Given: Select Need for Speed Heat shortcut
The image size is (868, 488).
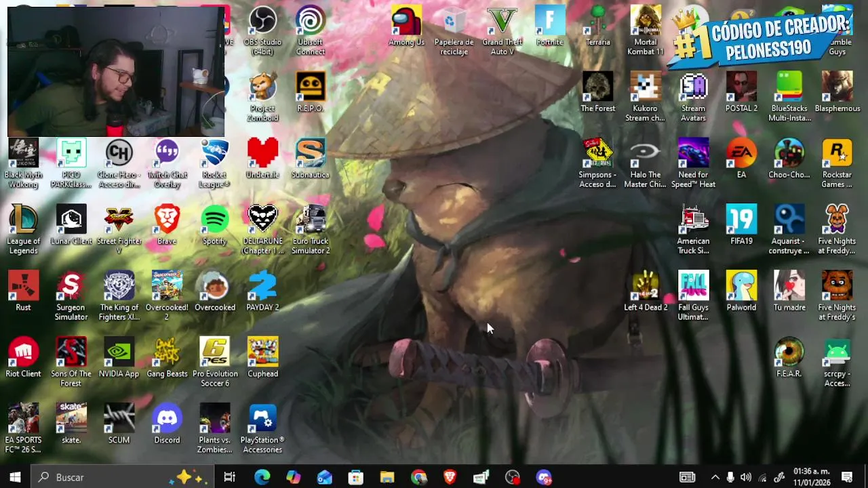Looking at the screenshot, I should [693, 163].
